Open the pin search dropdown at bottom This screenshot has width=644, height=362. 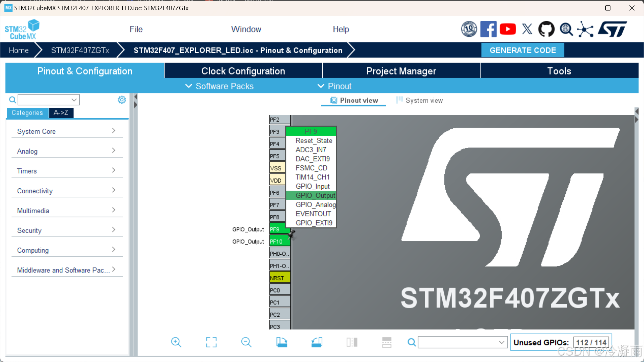502,342
